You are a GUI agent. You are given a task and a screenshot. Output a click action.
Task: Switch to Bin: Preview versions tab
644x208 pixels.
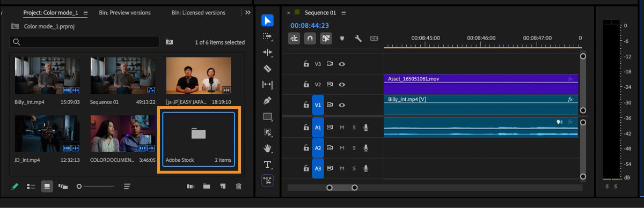pos(125,12)
